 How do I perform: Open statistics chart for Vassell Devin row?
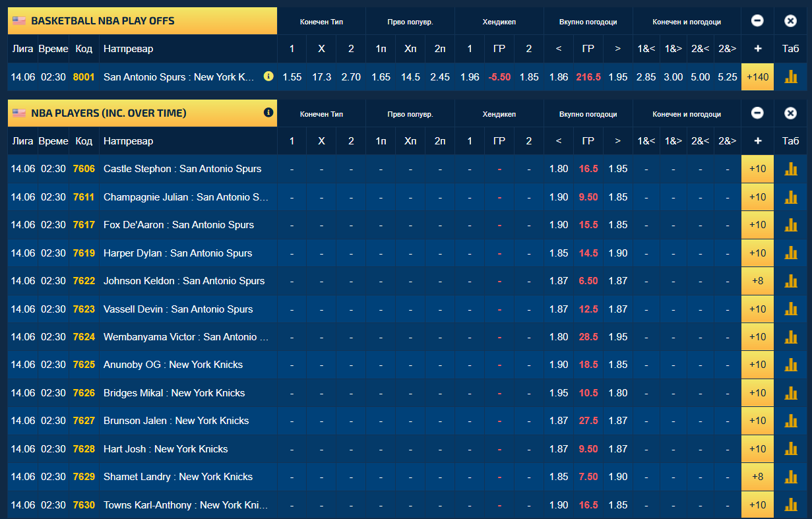(x=790, y=309)
